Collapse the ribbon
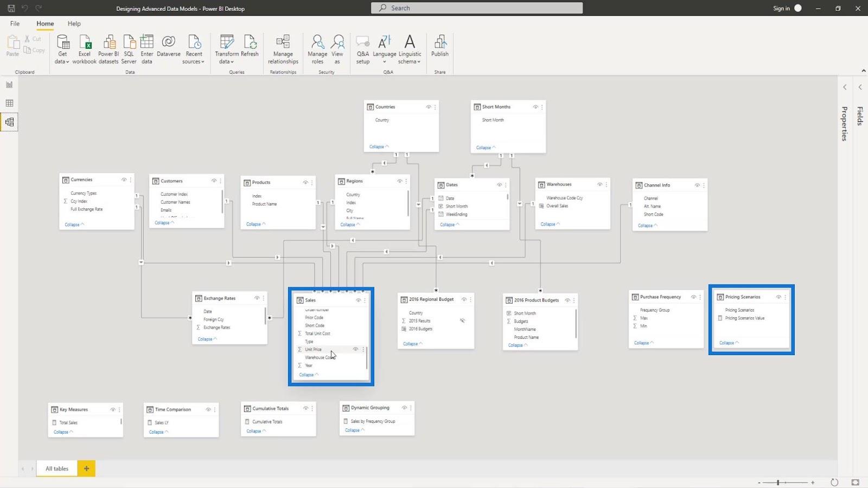868x488 pixels. tap(863, 71)
